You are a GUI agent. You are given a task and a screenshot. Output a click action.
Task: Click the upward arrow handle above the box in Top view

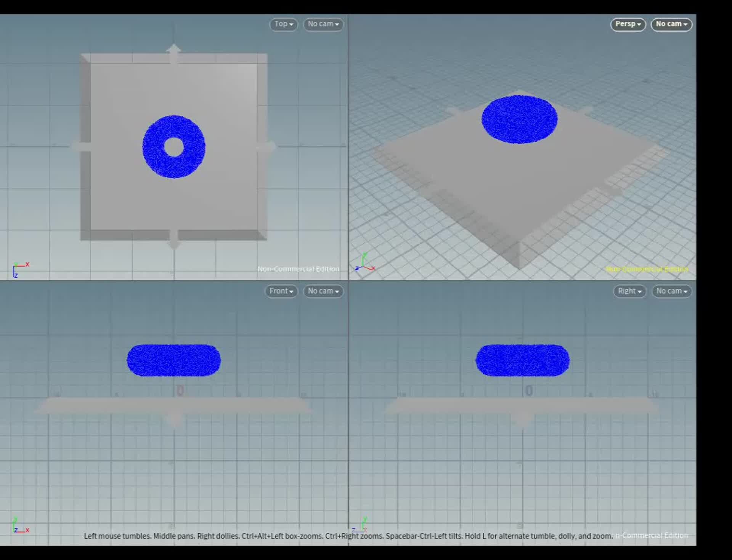173,53
